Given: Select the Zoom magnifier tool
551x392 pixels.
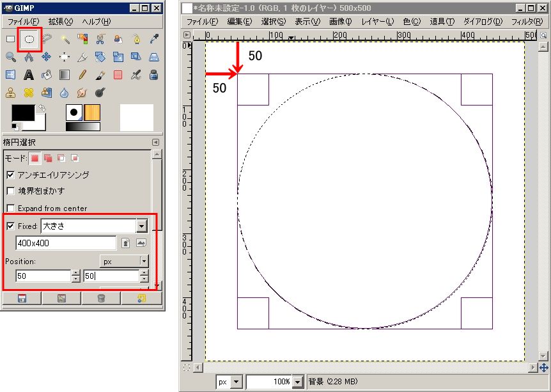Looking at the screenshot, I should [10, 57].
